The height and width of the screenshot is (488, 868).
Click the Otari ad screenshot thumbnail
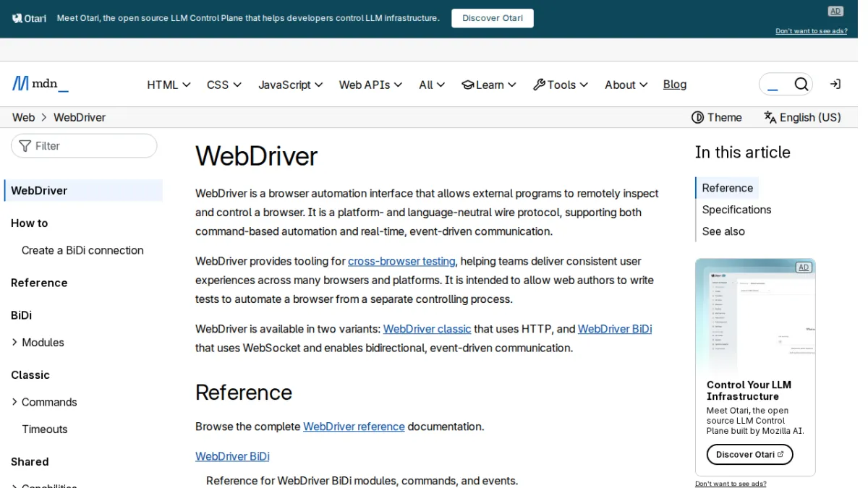tap(755, 317)
